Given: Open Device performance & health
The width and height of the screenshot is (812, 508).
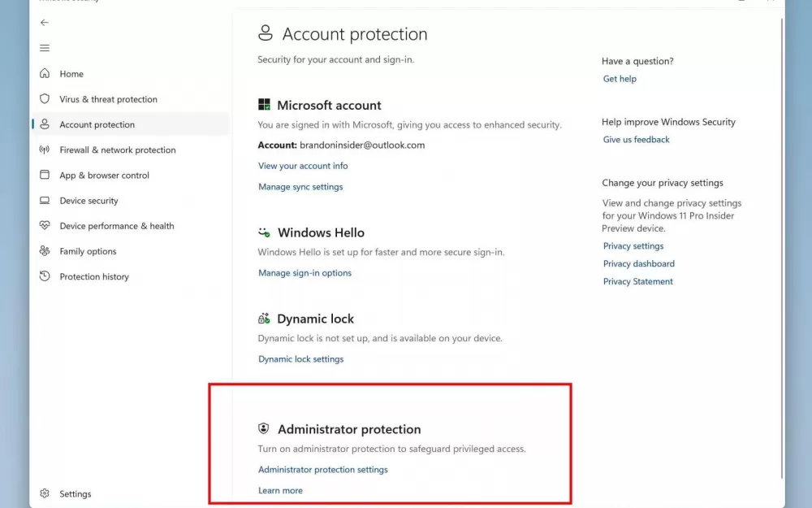Looking at the screenshot, I should (x=116, y=226).
